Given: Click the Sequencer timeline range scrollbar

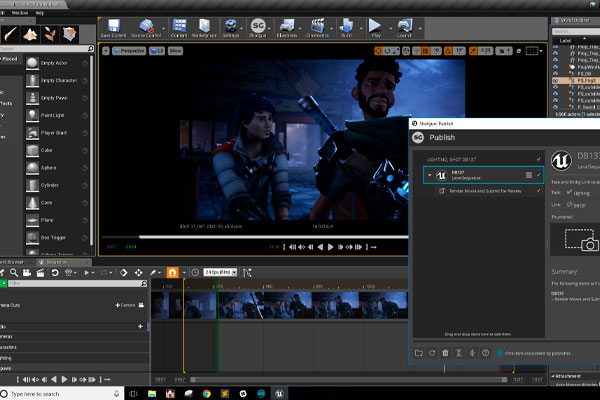Looking at the screenshot, I should (349, 379).
